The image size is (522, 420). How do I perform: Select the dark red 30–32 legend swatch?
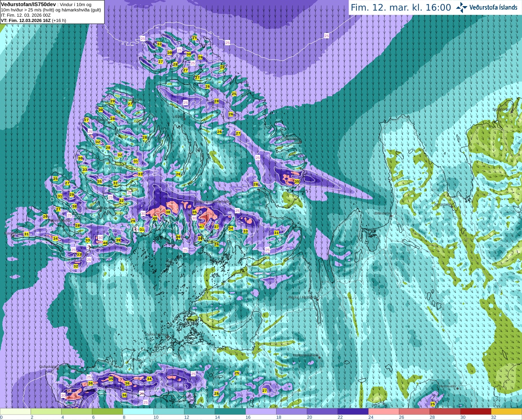476,411
